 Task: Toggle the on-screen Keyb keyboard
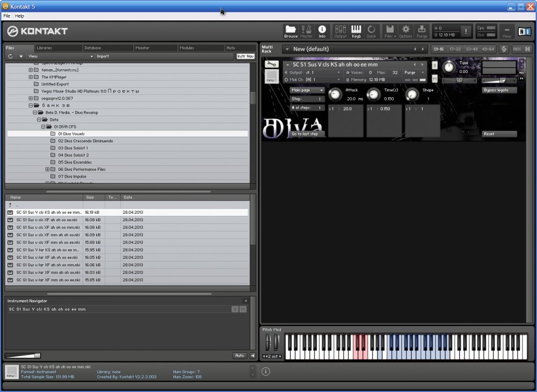[356, 32]
